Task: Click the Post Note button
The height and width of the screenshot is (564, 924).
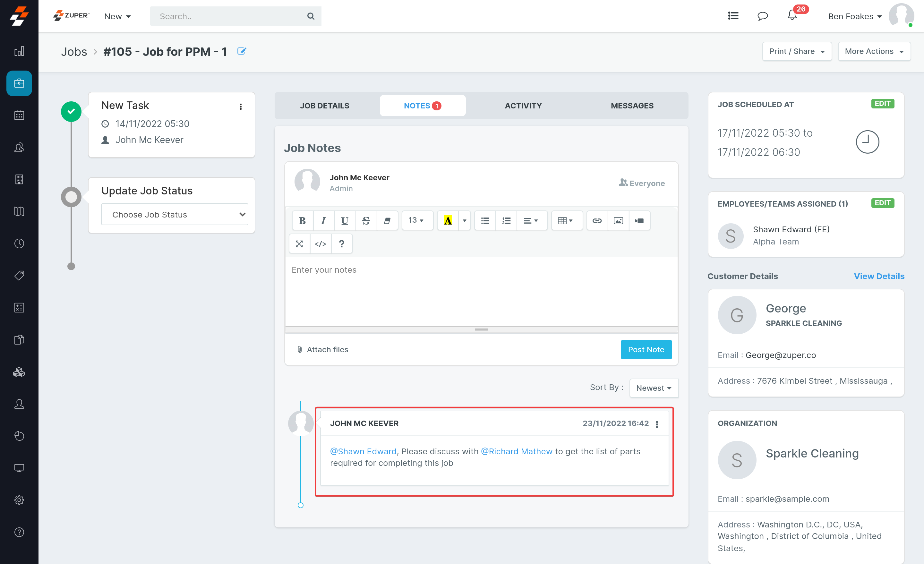Action: point(646,349)
